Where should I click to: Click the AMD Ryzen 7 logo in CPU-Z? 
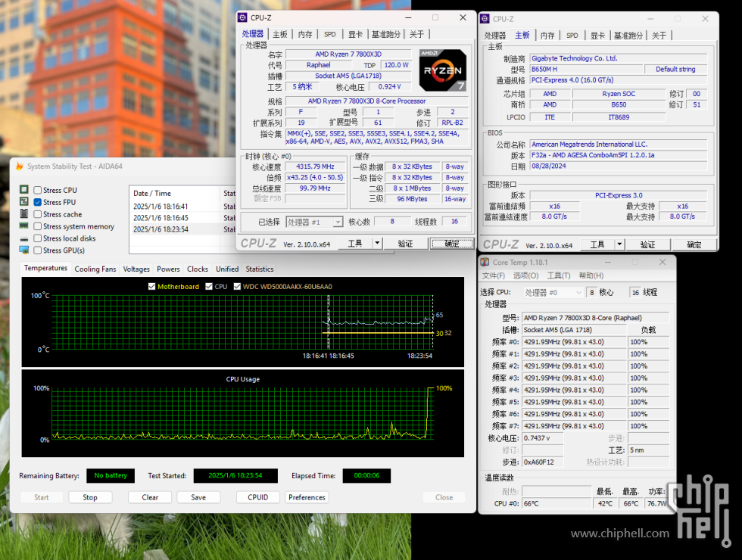pyautogui.click(x=443, y=70)
